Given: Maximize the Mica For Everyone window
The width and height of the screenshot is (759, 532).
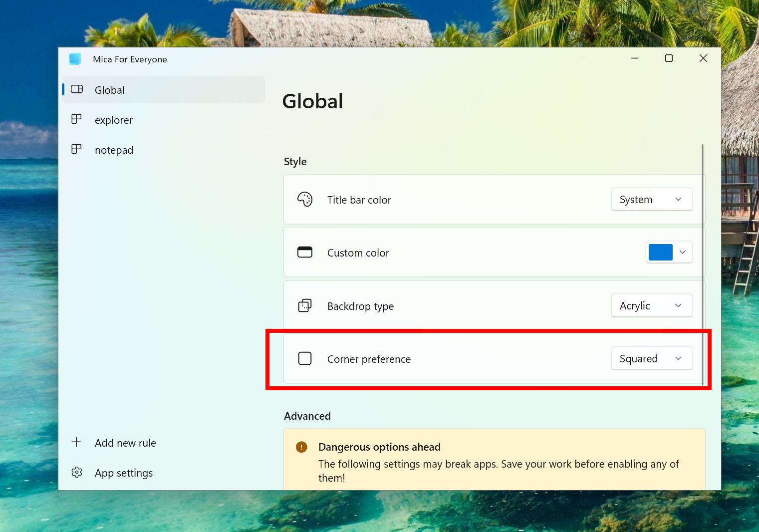Looking at the screenshot, I should pos(669,58).
